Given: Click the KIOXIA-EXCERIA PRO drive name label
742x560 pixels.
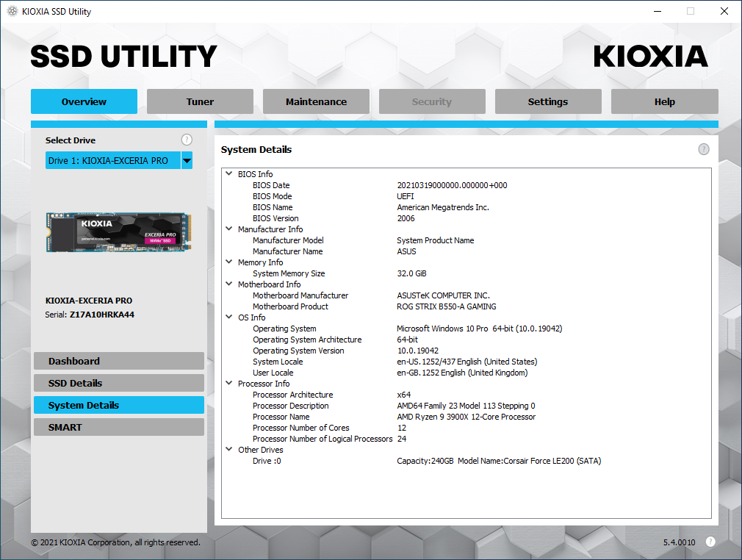Looking at the screenshot, I should [89, 301].
